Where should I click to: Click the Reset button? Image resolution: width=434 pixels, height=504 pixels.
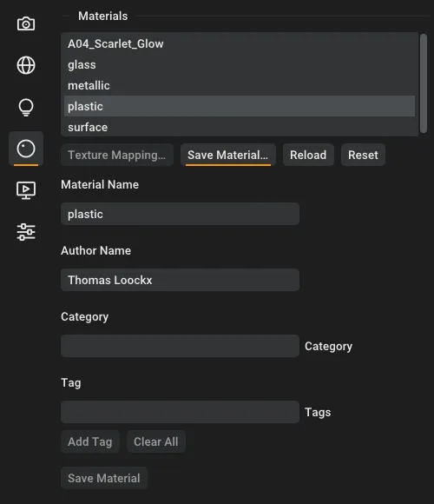point(363,155)
